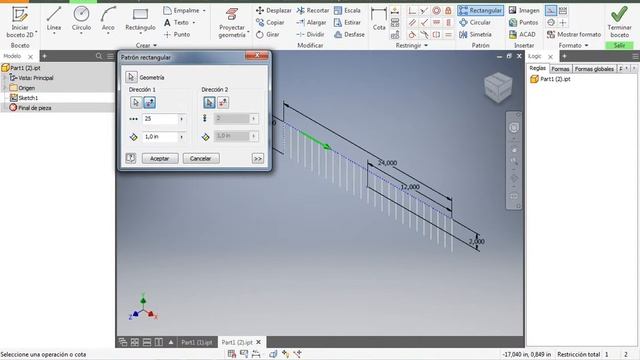Flip Dirección 1 direction

pos(150,102)
